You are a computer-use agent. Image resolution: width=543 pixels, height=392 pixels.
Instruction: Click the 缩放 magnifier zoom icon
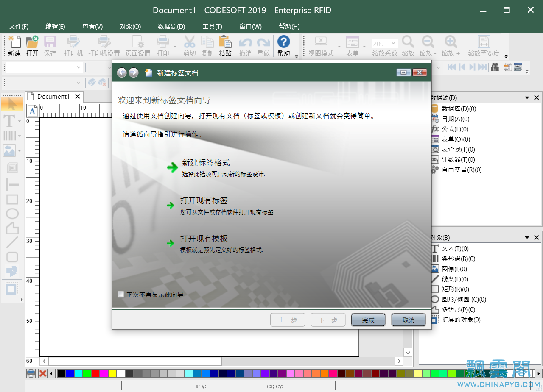[408, 46]
